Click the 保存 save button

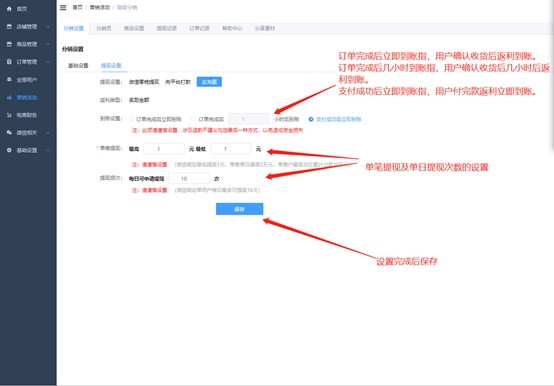(240, 209)
